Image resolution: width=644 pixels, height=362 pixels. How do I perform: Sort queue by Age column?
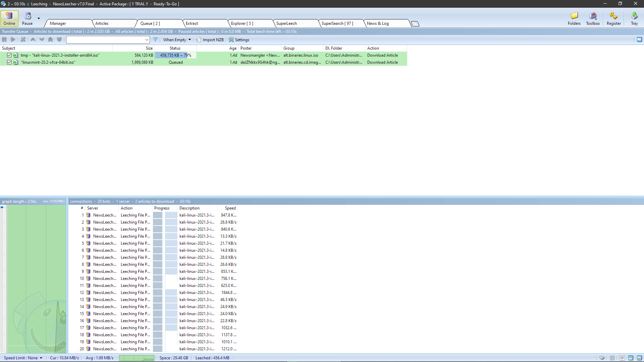click(x=217, y=48)
